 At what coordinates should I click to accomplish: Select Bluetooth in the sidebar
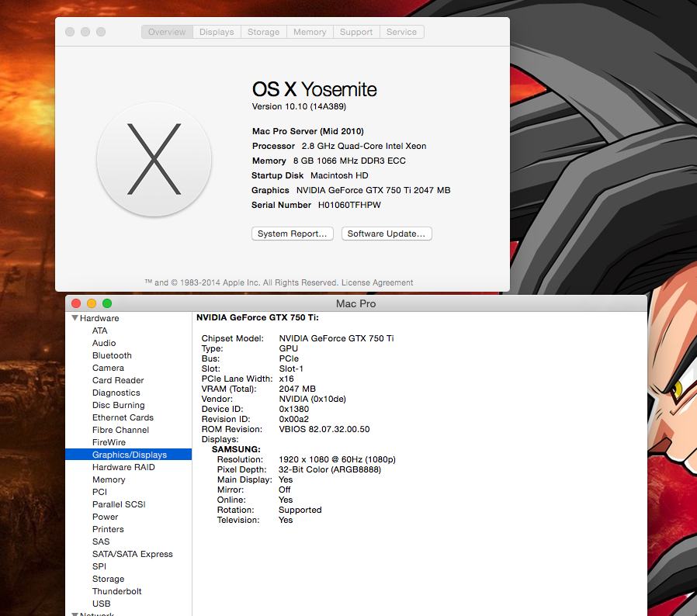[112, 355]
